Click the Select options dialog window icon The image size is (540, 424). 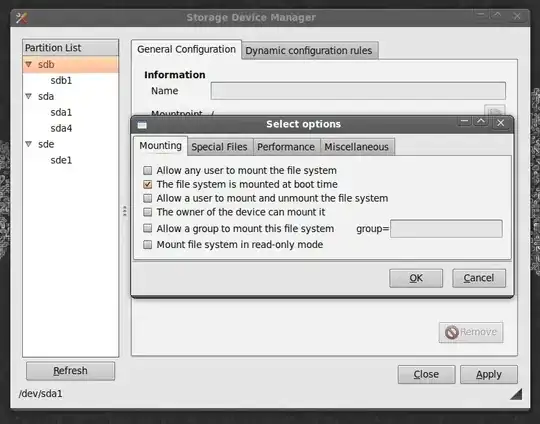(x=142, y=125)
